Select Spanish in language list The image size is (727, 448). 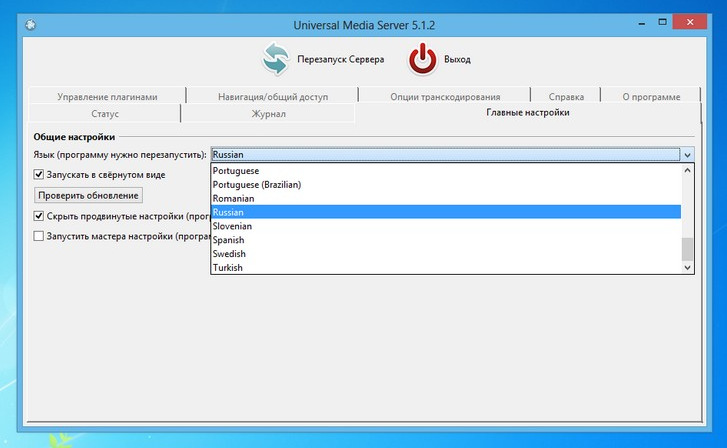point(446,240)
